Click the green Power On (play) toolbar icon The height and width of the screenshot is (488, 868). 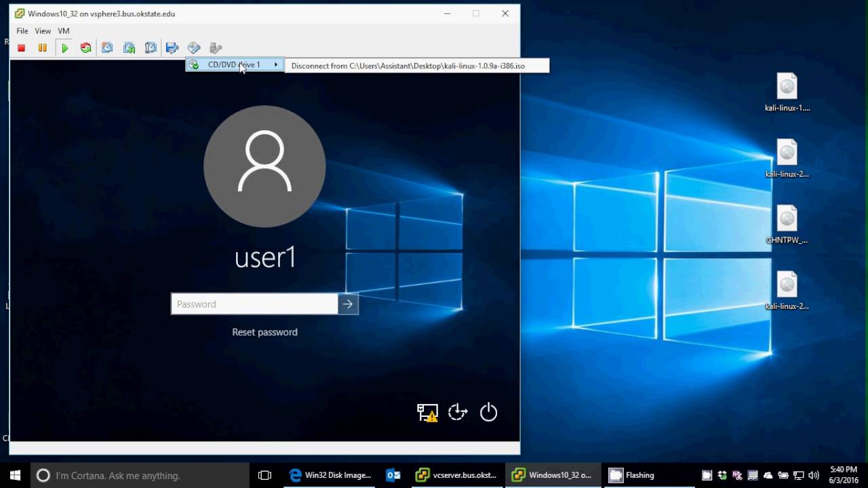tap(64, 48)
